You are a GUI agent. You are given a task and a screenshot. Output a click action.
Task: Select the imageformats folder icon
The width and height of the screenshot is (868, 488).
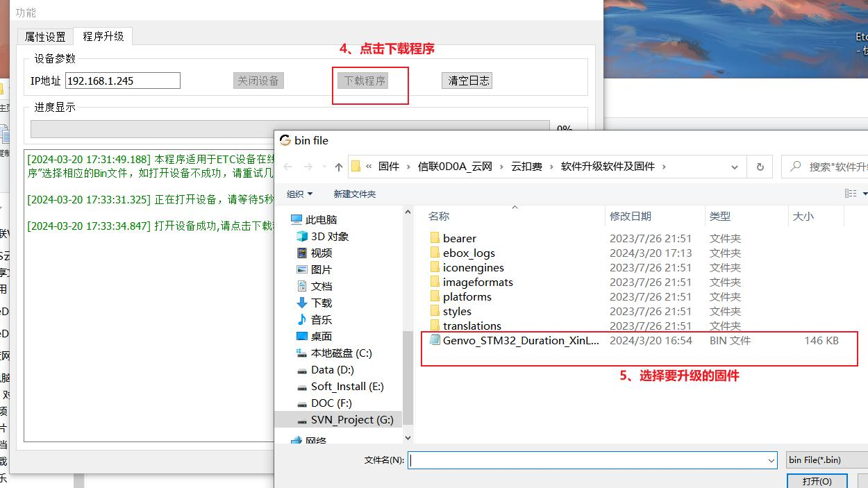(435, 282)
